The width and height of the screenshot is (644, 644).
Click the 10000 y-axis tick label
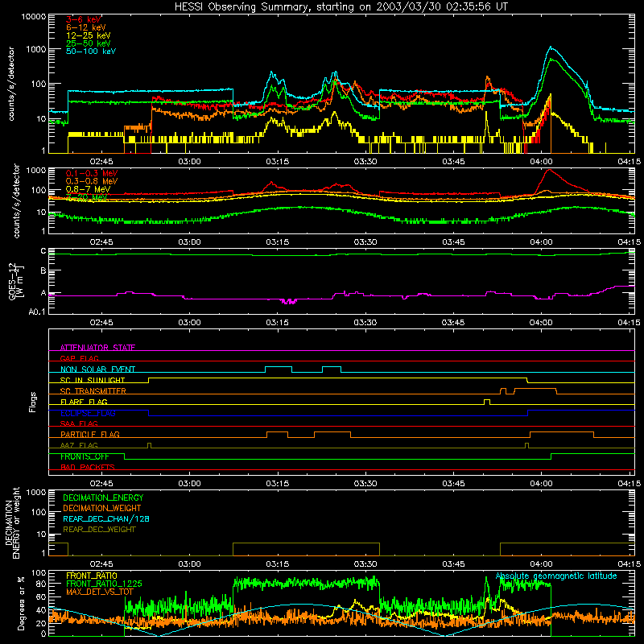pyautogui.click(x=34, y=16)
